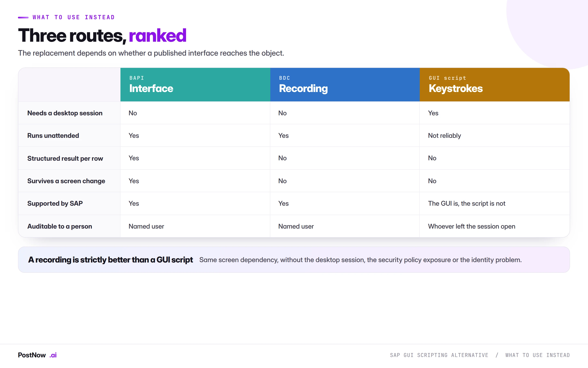Select the BAPI Interface column header

[x=195, y=84]
